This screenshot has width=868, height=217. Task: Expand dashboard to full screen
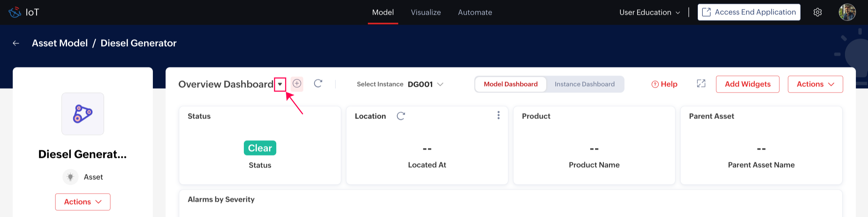[x=701, y=84]
